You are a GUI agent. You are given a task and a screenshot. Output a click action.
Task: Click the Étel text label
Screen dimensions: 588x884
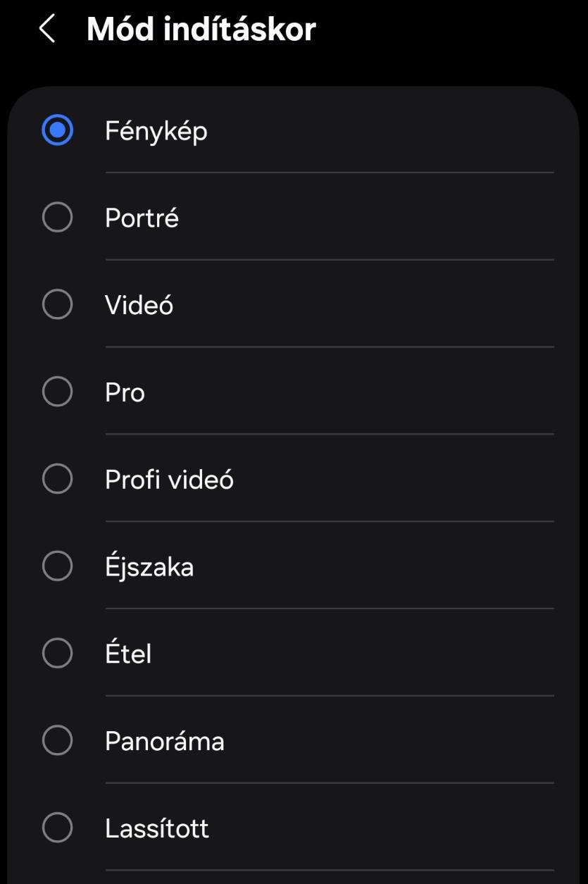(128, 654)
